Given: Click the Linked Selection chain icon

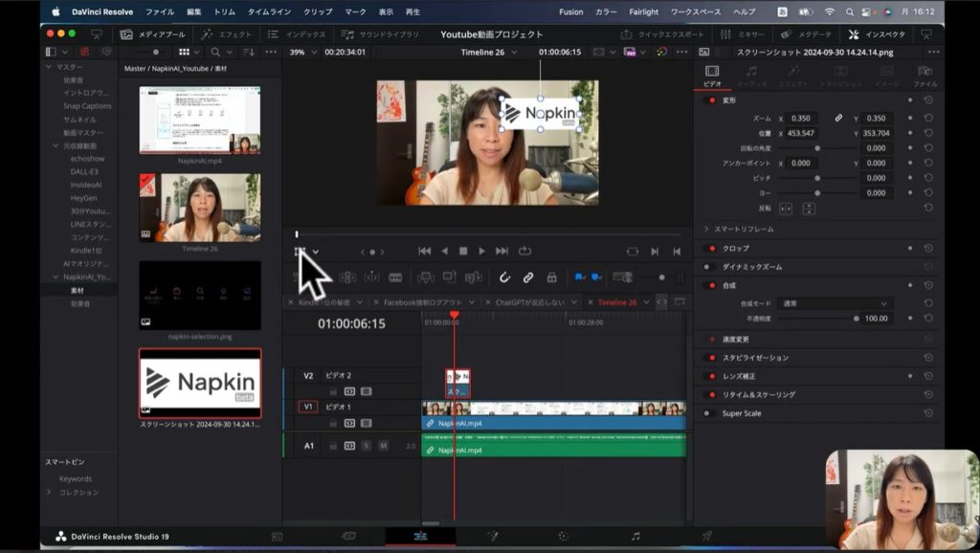Looking at the screenshot, I should [527, 277].
